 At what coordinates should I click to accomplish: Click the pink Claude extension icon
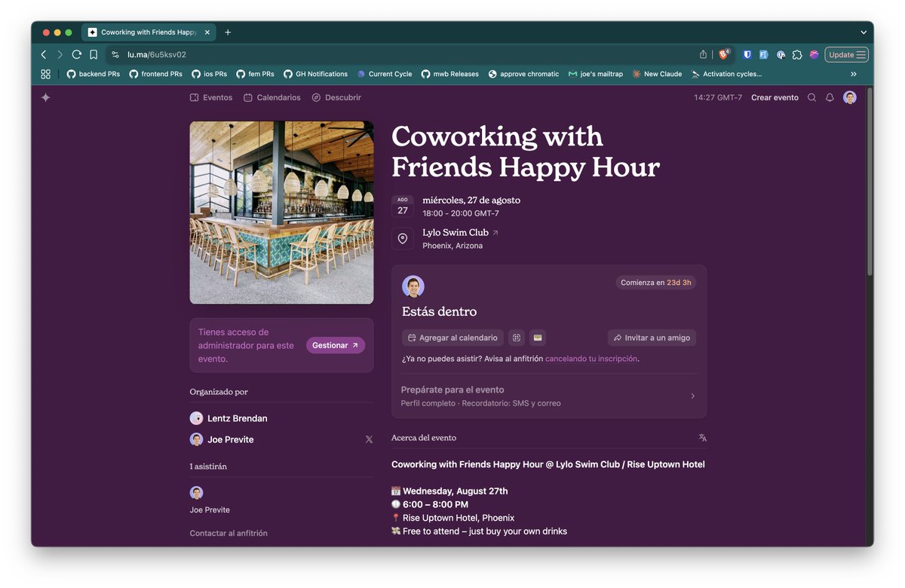(814, 54)
